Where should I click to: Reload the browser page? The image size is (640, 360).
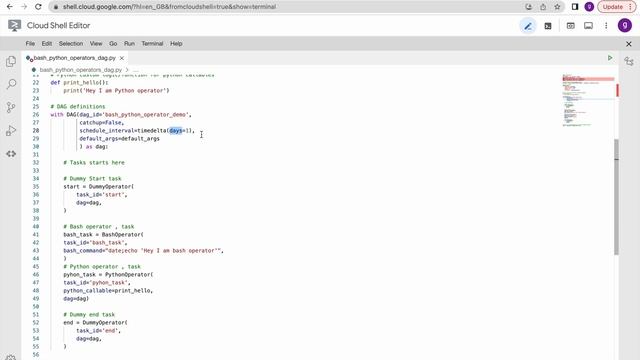click(38, 7)
